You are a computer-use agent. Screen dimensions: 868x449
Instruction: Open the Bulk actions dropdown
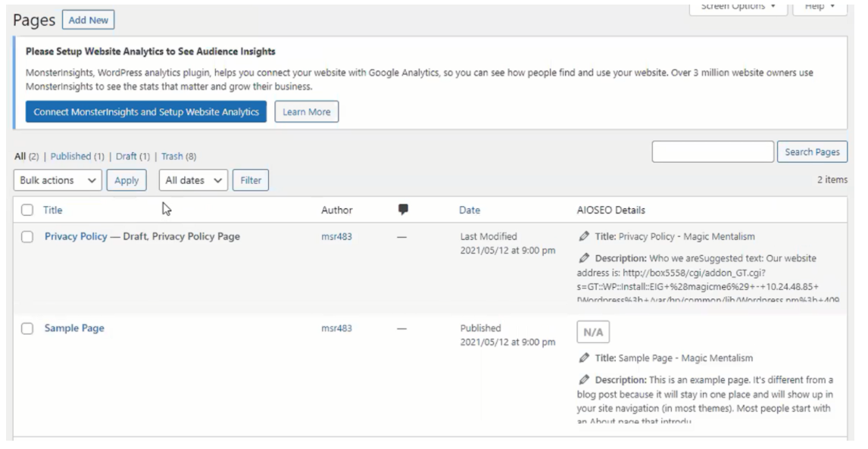(x=58, y=180)
